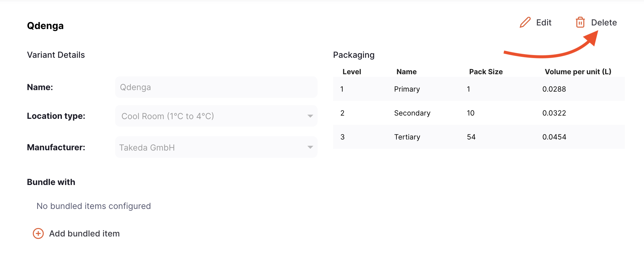This screenshot has height=267, width=644.
Task: Click the trash can Delete icon
Action: coord(580,22)
